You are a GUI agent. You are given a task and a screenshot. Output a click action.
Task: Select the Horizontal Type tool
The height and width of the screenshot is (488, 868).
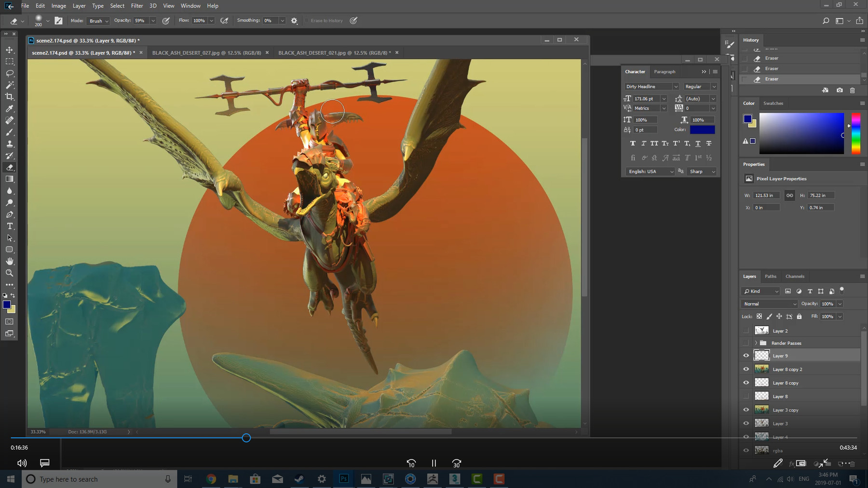coord(10,226)
